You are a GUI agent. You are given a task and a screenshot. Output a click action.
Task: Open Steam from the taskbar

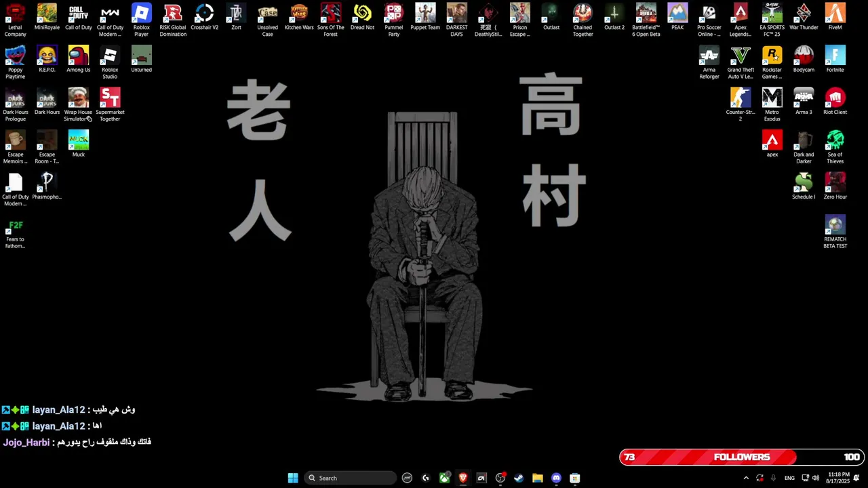click(519, 478)
